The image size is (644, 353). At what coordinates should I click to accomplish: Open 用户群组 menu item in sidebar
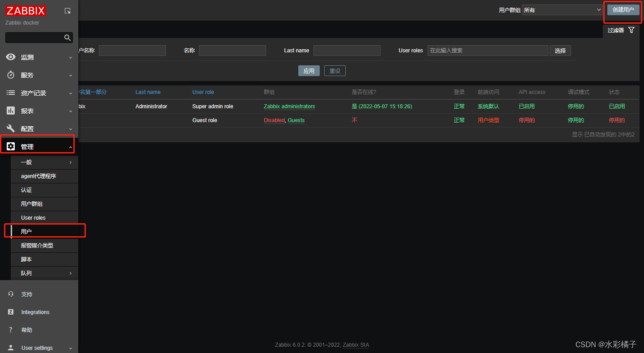44,204
